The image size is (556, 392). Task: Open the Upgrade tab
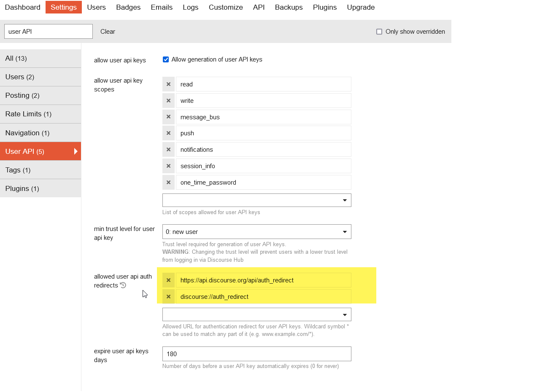point(361,7)
